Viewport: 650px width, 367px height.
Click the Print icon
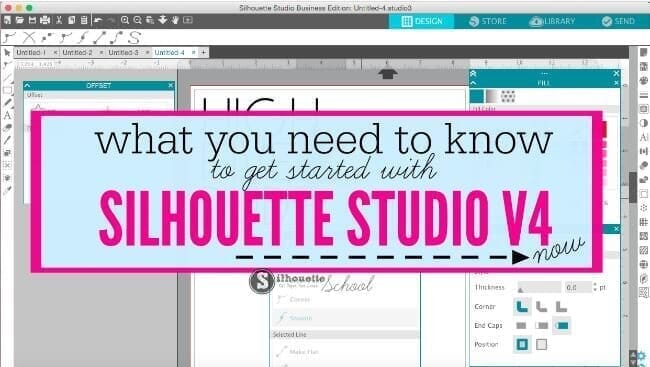pyautogui.click(x=45, y=20)
